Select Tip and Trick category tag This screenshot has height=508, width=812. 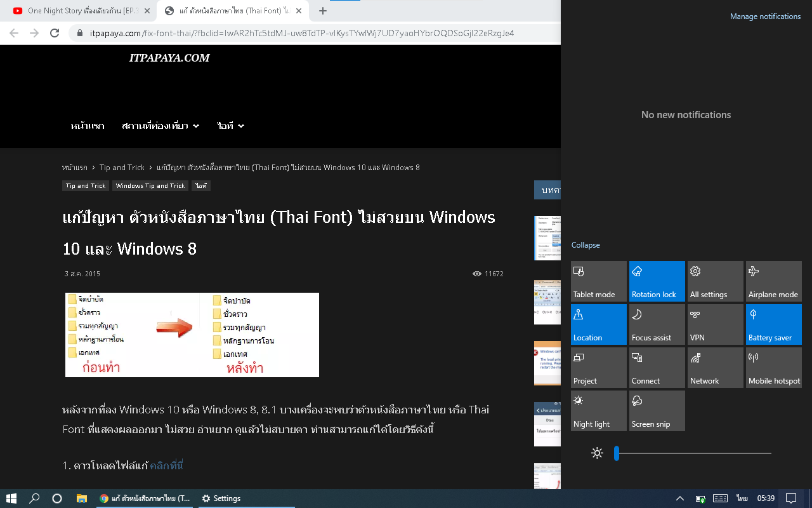pyautogui.click(x=86, y=186)
